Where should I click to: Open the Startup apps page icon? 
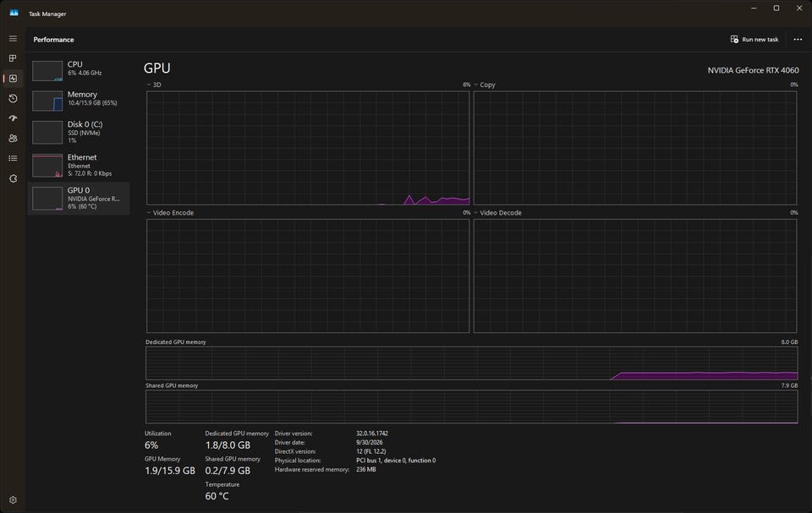coord(13,118)
